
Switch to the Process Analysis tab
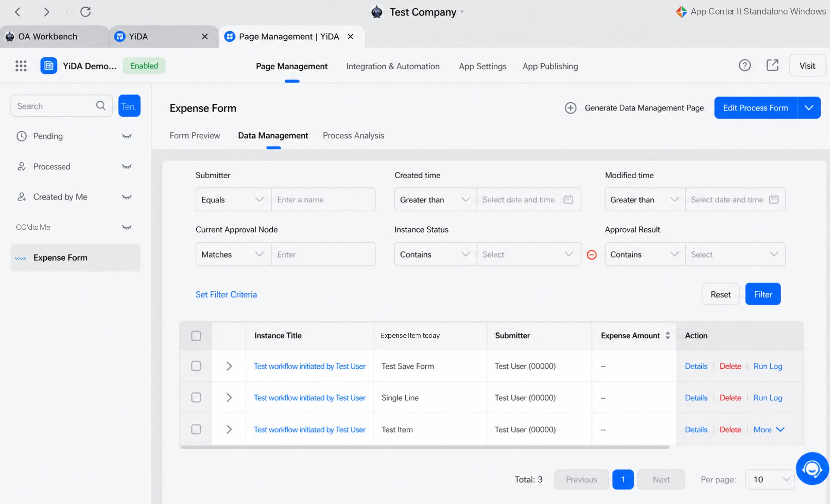pyautogui.click(x=353, y=136)
